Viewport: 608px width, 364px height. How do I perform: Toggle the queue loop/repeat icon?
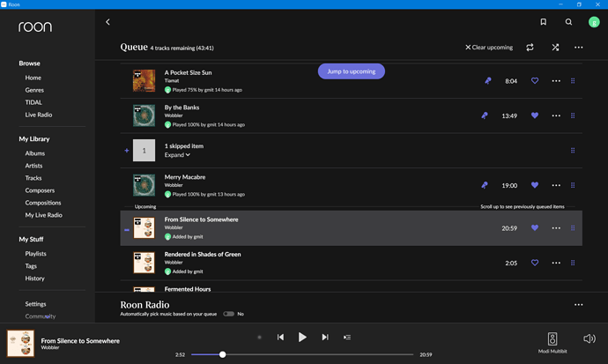click(x=530, y=48)
